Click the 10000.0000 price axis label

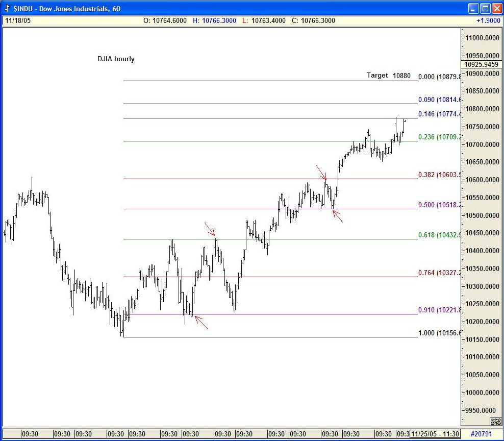pyautogui.click(x=483, y=393)
